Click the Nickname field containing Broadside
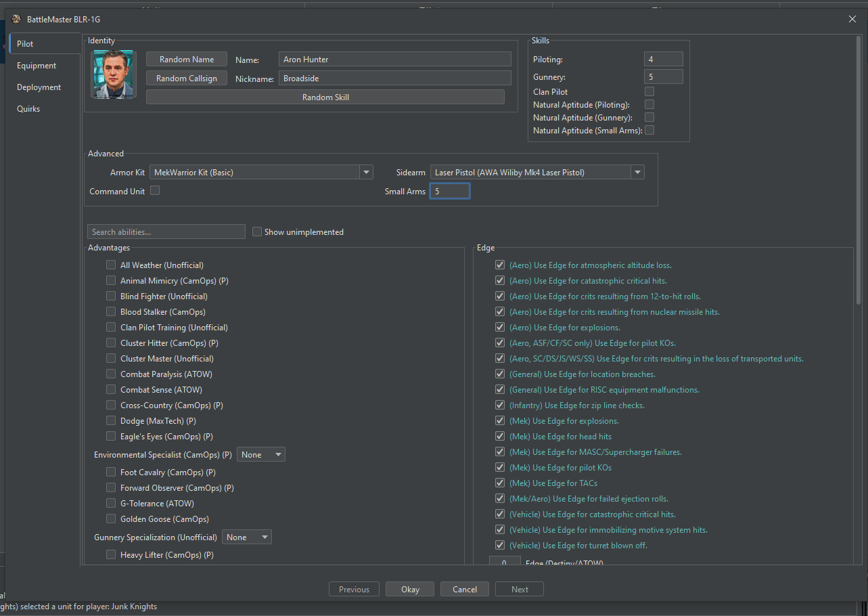 point(394,79)
